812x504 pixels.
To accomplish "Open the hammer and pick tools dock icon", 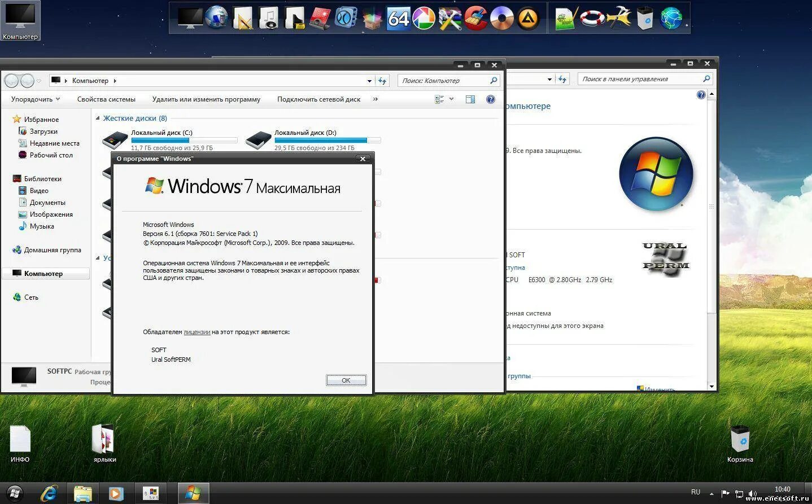I will point(619,18).
